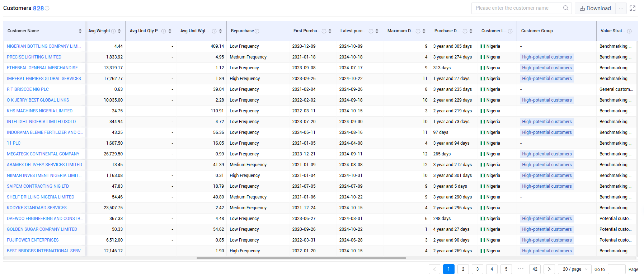The image size is (644, 276).
Task: Sort by Avg Weight column
Action: [119, 31]
